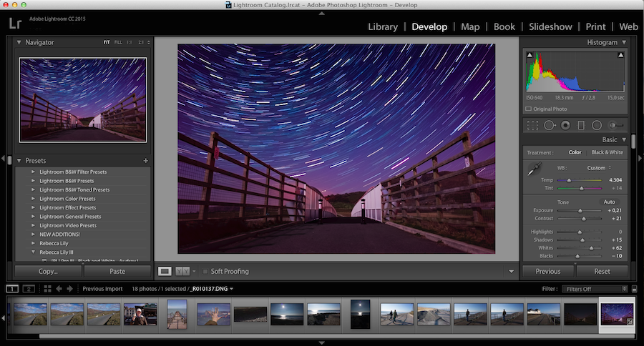Open the Slideshow module
Image resolution: width=644 pixels, height=346 pixels.
[x=550, y=26]
